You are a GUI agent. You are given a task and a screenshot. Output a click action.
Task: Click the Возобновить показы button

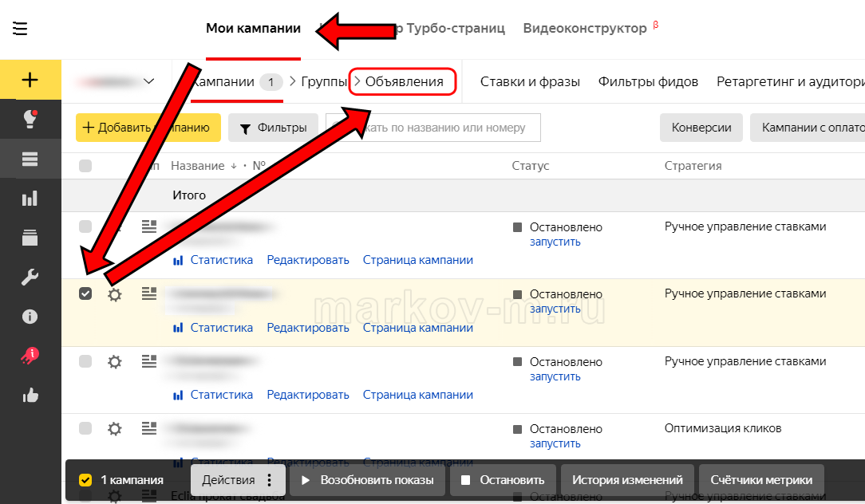[x=367, y=480]
